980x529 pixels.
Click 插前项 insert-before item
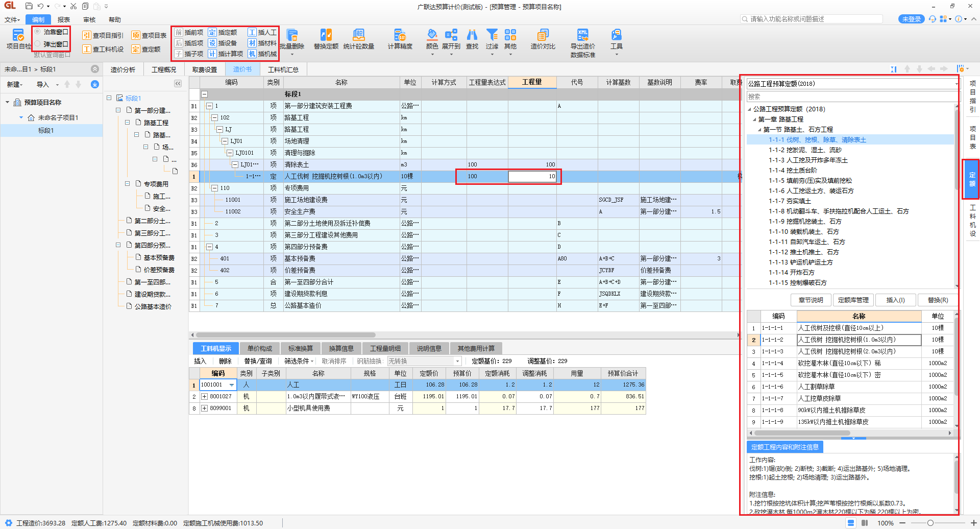(x=189, y=32)
